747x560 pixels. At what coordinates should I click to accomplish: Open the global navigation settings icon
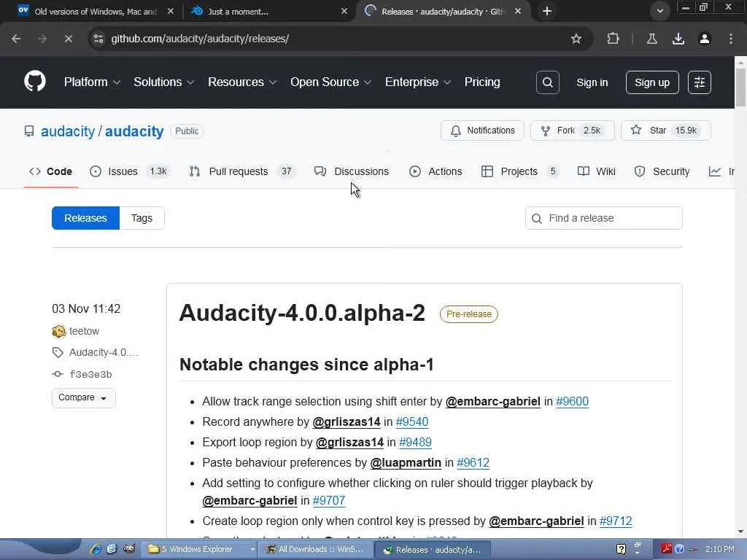pos(700,82)
